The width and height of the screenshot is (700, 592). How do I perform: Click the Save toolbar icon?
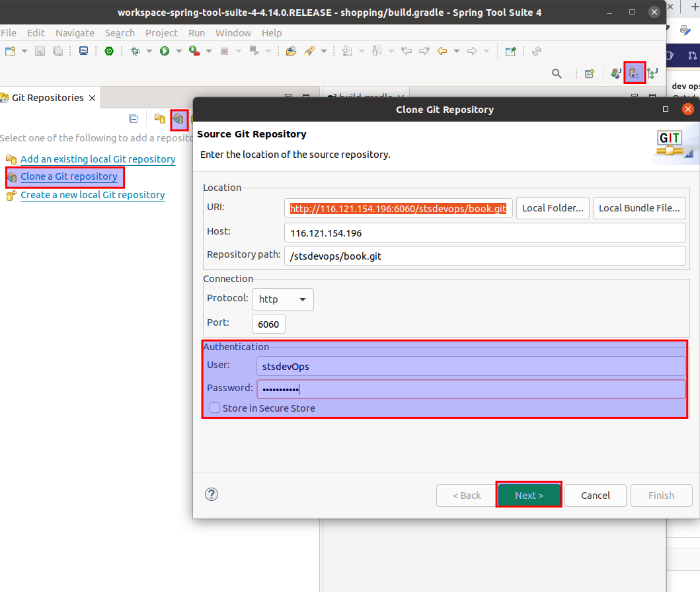(x=40, y=52)
